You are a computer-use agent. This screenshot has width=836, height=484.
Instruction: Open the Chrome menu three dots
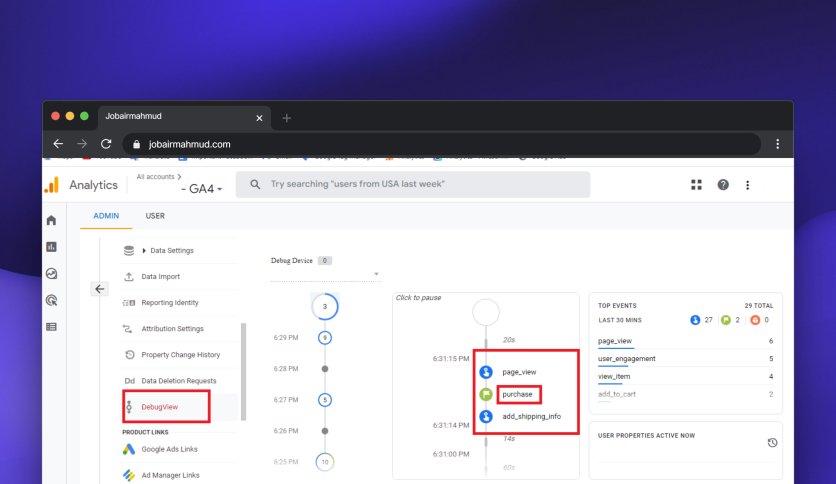[777, 144]
